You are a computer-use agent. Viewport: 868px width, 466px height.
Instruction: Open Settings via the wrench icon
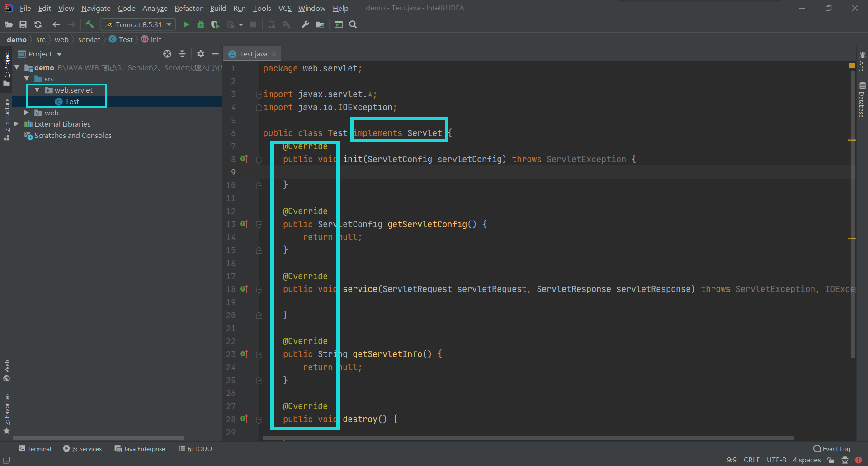305,24
